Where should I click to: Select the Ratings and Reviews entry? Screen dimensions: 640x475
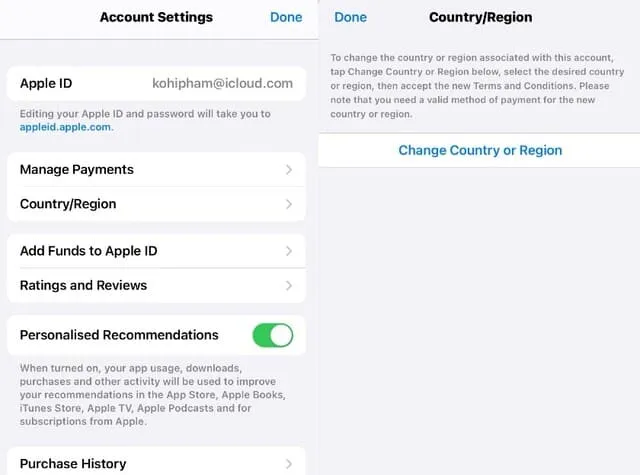156,286
